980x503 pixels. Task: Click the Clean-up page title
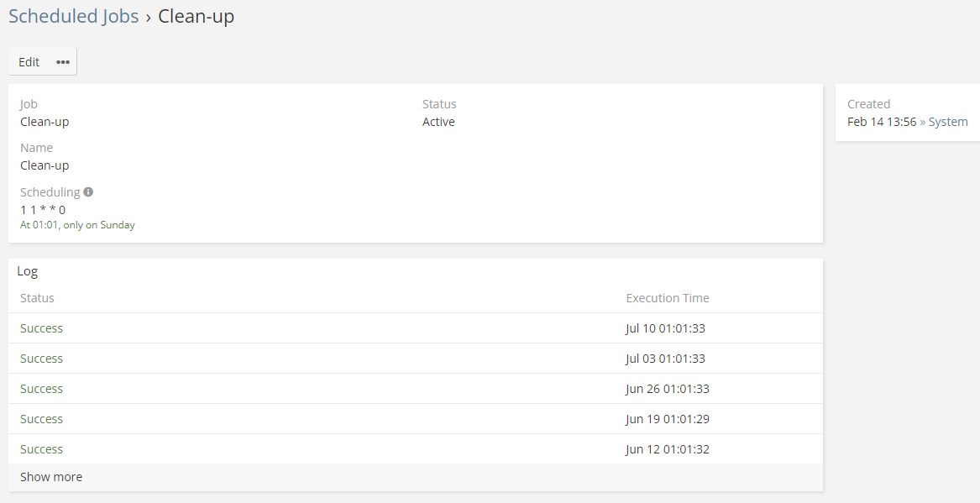point(196,16)
